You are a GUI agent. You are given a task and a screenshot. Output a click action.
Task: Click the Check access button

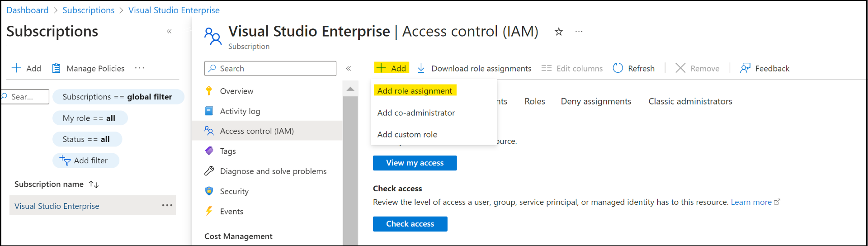pos(410,224)
